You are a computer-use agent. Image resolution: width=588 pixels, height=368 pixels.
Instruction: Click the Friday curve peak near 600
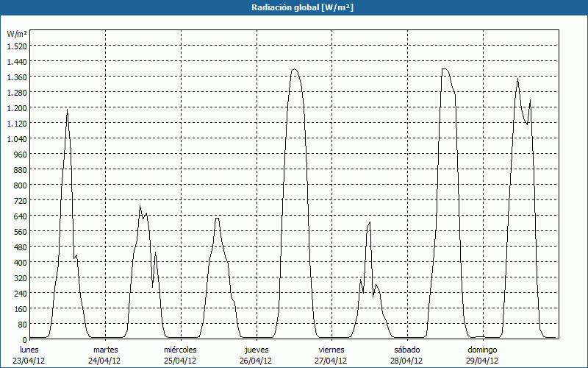370,222
